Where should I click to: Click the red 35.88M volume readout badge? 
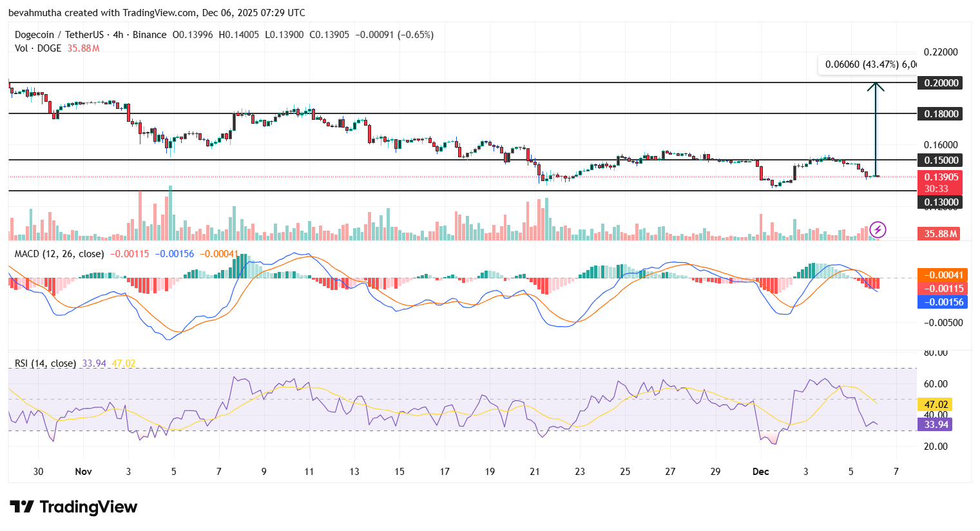coord(938,233)
